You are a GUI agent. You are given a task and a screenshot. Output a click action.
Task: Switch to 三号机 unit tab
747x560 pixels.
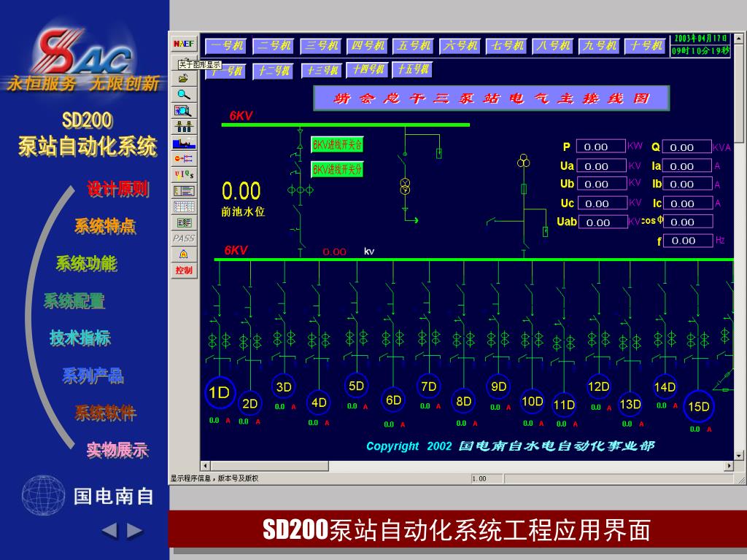321,46
